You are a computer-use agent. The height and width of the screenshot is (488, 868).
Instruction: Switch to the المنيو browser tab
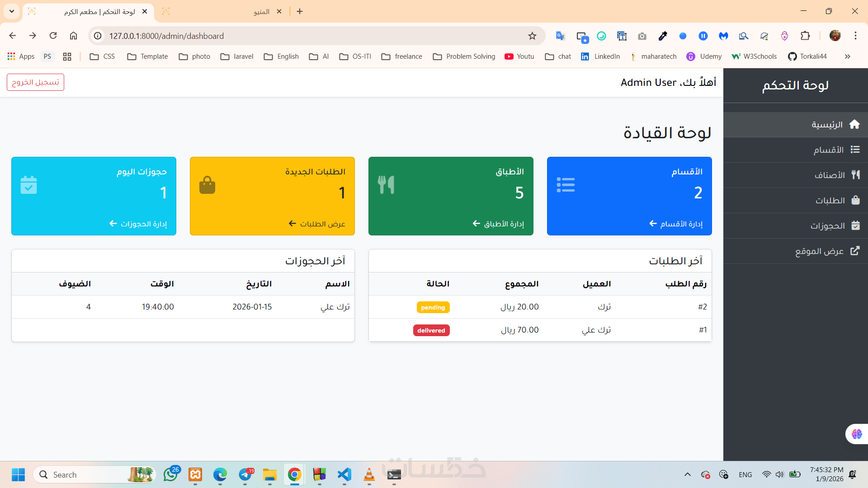(261, 12)
